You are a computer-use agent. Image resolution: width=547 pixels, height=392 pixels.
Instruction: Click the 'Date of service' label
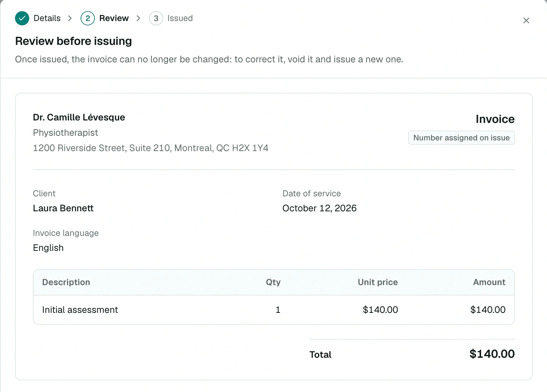pyautogui.click(x=312, y=194)
